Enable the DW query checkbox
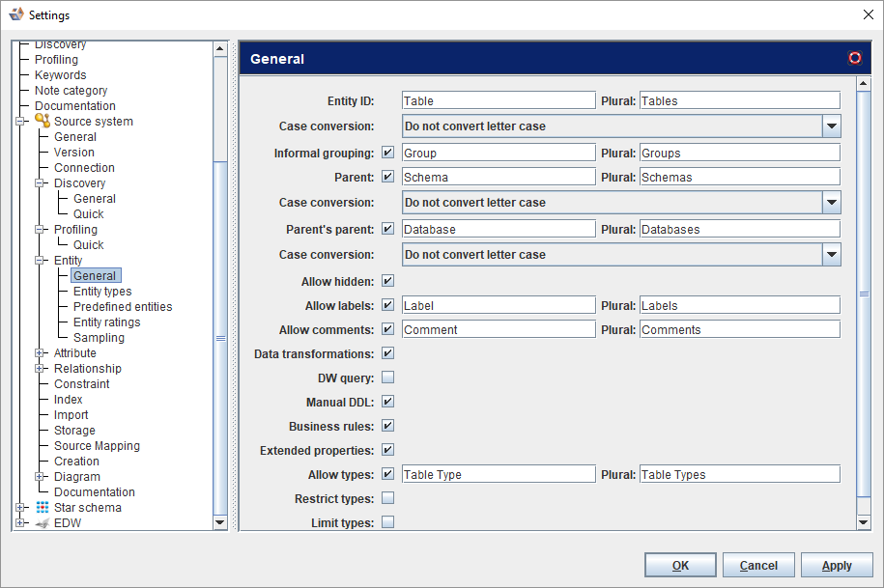The height and width of the screenshot is (588, 884). pyautogui.click(x=387, y=378)
